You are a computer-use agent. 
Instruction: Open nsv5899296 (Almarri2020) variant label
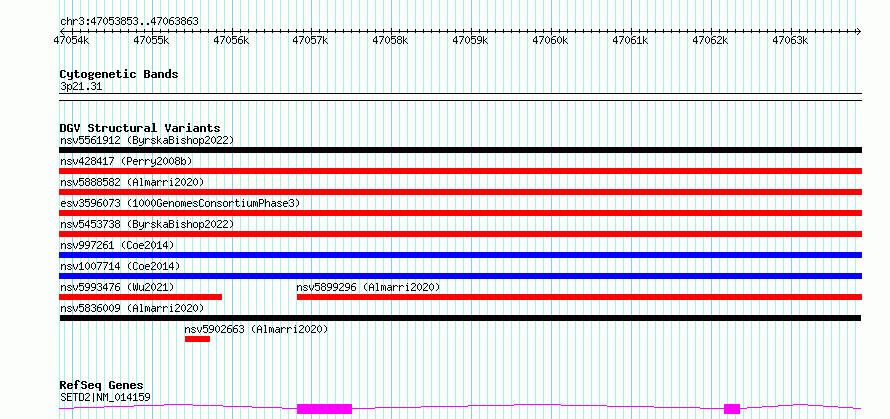coord(368,287)
